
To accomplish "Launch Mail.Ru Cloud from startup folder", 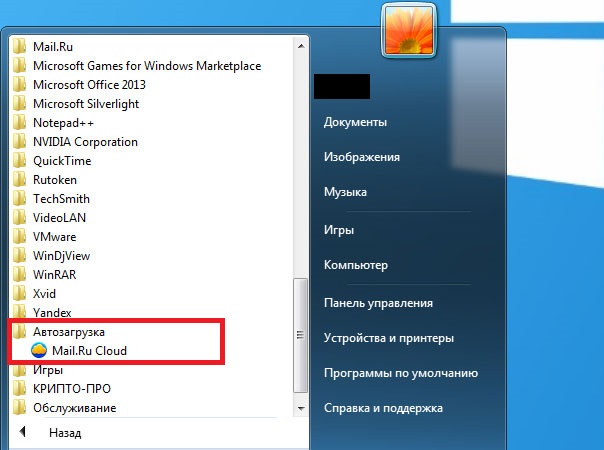I will [89, 351].
